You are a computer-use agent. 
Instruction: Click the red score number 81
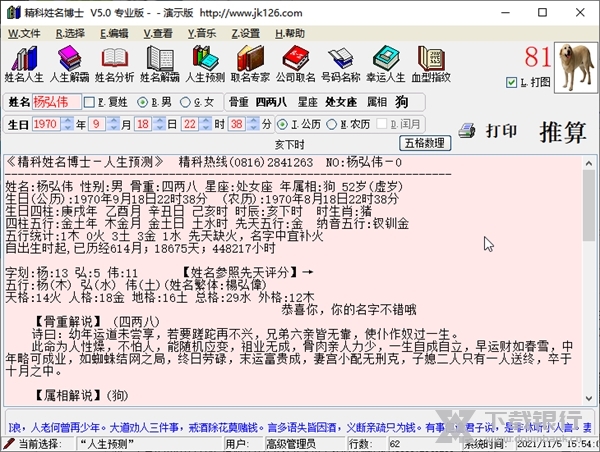click(538, 57)
